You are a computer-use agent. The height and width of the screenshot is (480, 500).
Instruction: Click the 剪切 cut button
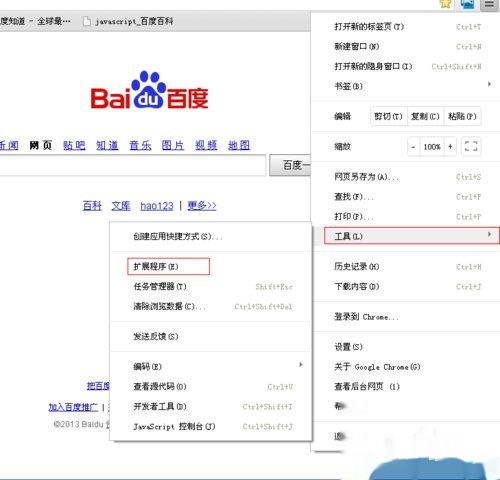389,116
